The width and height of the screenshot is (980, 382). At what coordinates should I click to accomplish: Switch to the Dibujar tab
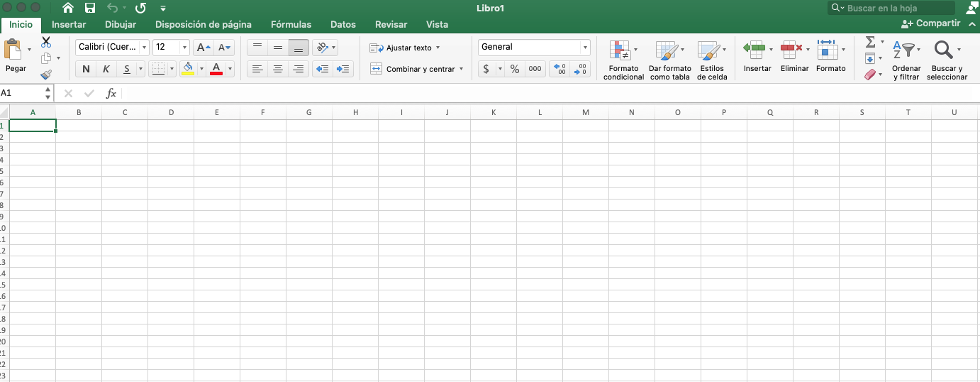[x=121, y=24]
